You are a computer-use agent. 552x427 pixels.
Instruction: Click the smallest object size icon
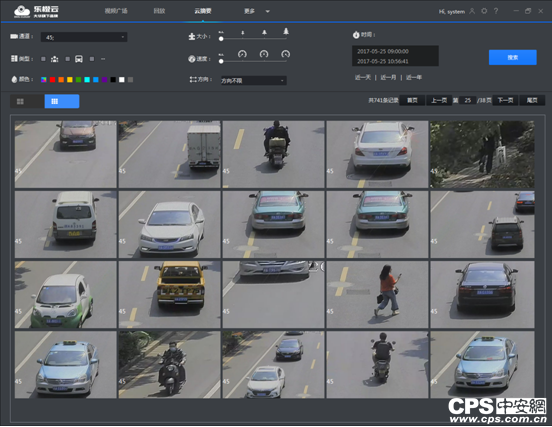tap(243, 33)
